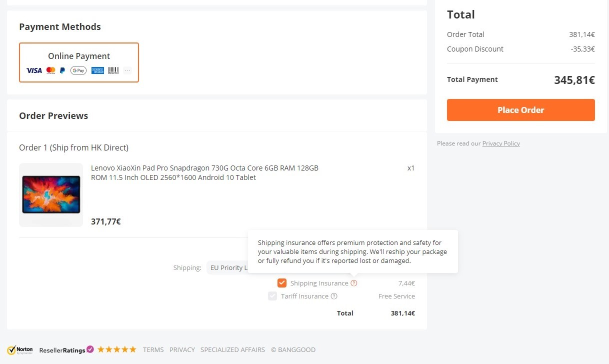
Task: Click the Mastercard logo icon
Action: (x=50, y=70)
